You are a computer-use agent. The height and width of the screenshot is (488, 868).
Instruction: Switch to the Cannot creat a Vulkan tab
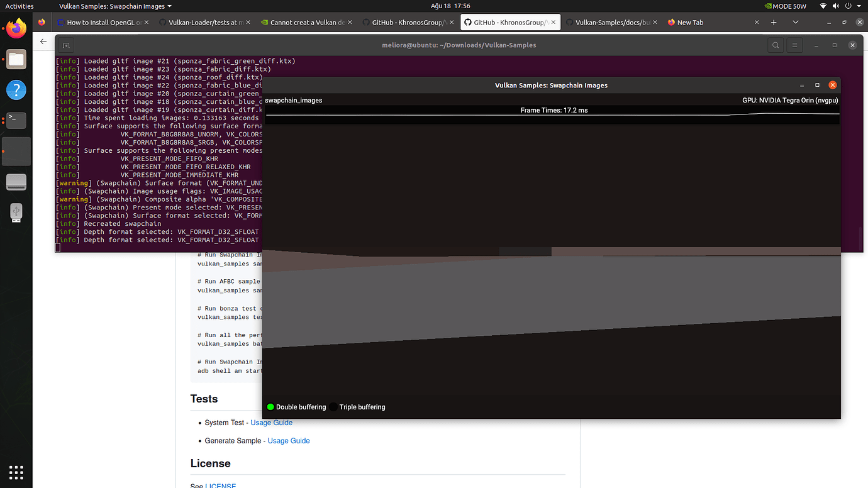coord(306,21)
